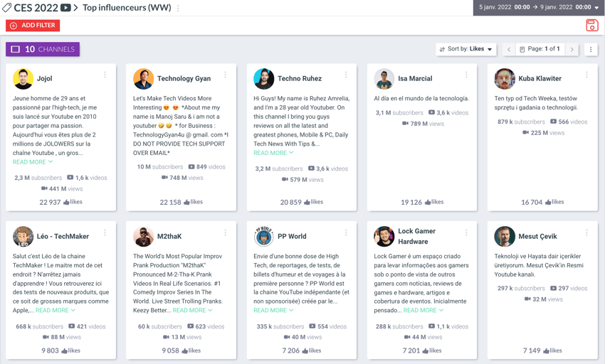This screenshot has width=605, height=364.
Task: Click the Techno Ruhez profile avatar
Action: 264,79
